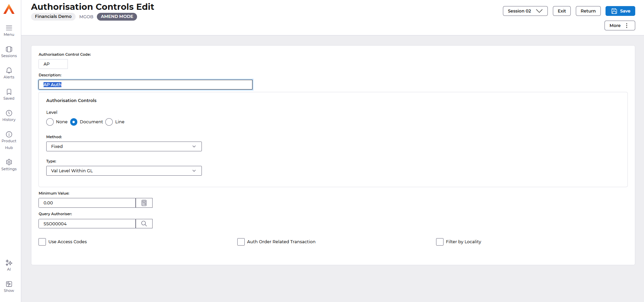
Task: Expand the Method dropdown showing Fixed
Action: [124, 147]
